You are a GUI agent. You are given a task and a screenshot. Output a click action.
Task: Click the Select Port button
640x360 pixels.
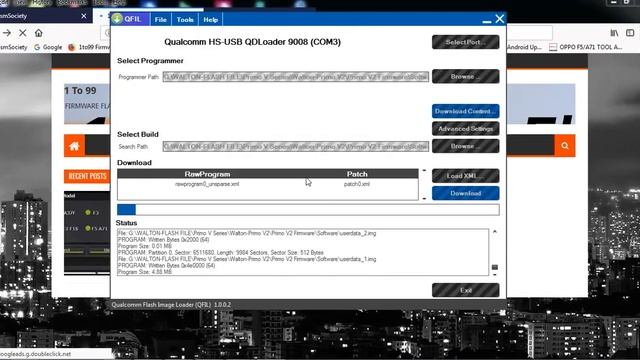(x=465, y=42)
